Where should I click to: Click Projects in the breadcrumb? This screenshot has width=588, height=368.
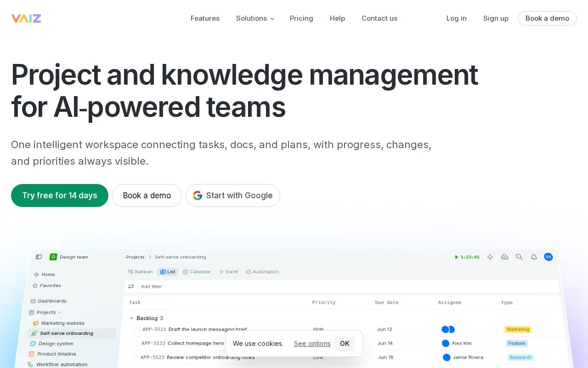(x=135, y=257)
